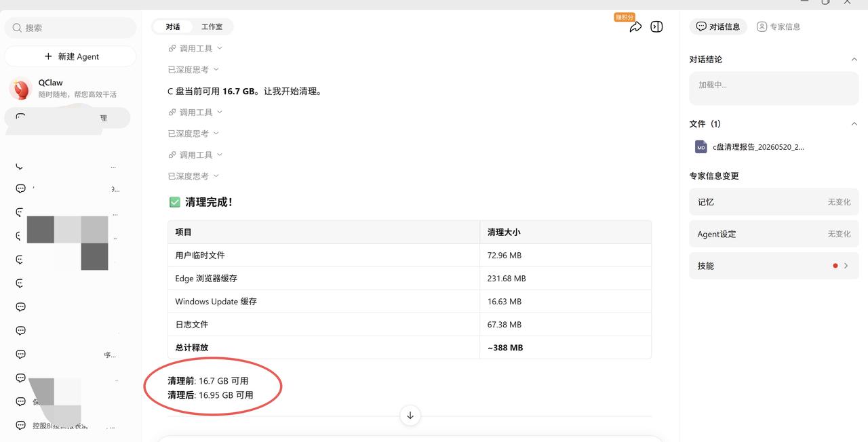Click the 72.96 MB cell
This screenshot has width=868, height=442.
566,256
